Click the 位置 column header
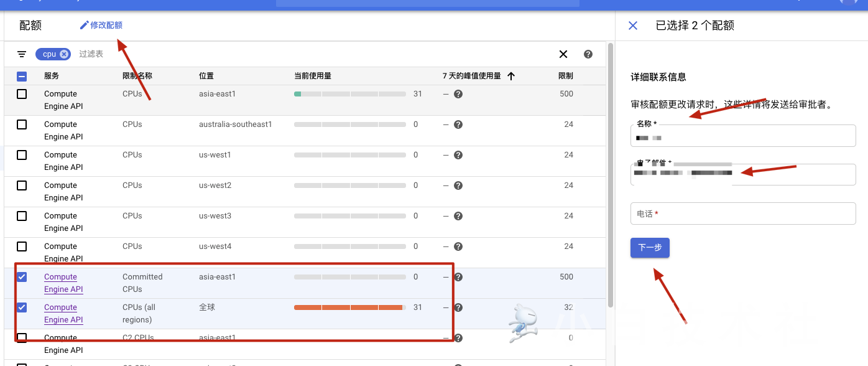868x366 pixels. pos(206,76)
